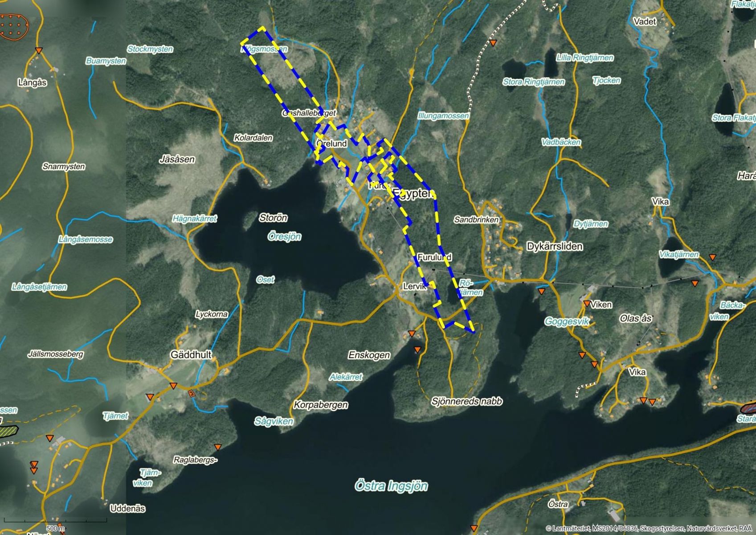The height and width of the screenshot is (535, 756).
Task: Select the Furulund label inside the boundary
Action: click(434, 257)
